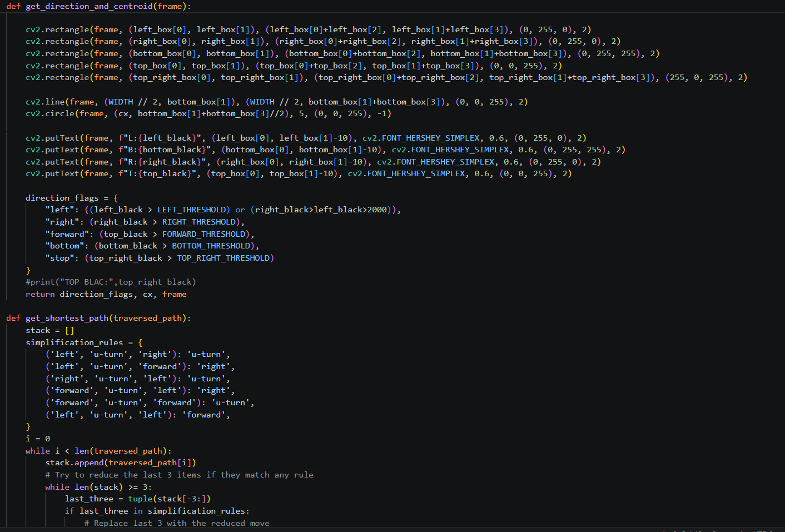The image size is (785, 532).
Task: Click rule ('left', 'u-turn', 'forward'): 'right'
Action: click(140, 366)
